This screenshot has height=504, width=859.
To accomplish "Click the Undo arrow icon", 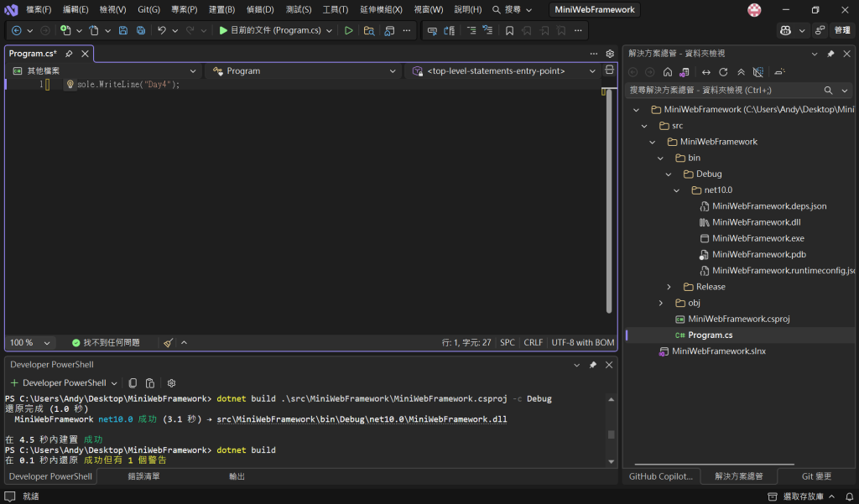I will [162, 31].
